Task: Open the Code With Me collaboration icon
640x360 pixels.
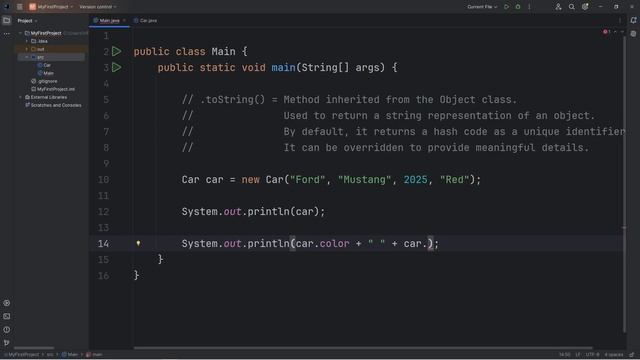Action: [x=558, y=7]
